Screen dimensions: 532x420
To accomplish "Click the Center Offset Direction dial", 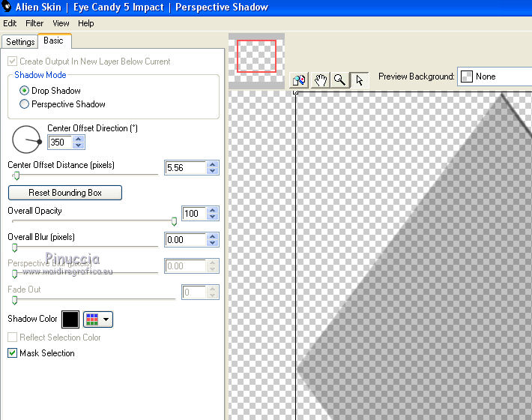I will (x=26, y=139).
